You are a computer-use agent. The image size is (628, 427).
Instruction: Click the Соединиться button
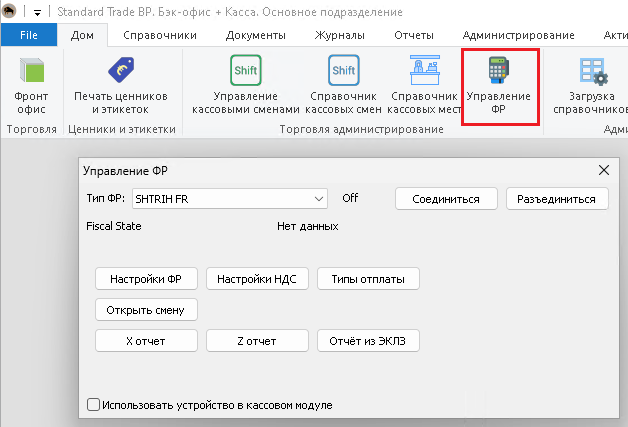point(446,199)
